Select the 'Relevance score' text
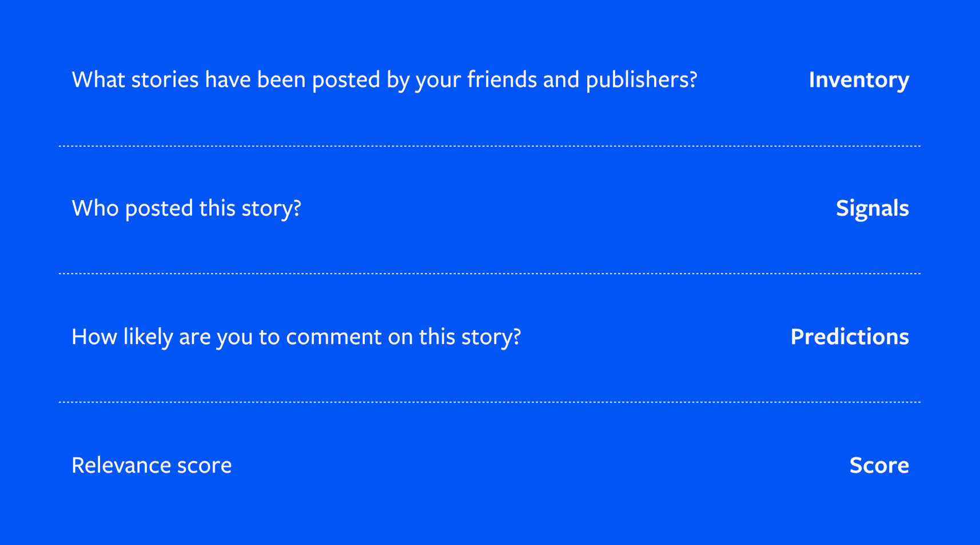 (x=152, y=466)
